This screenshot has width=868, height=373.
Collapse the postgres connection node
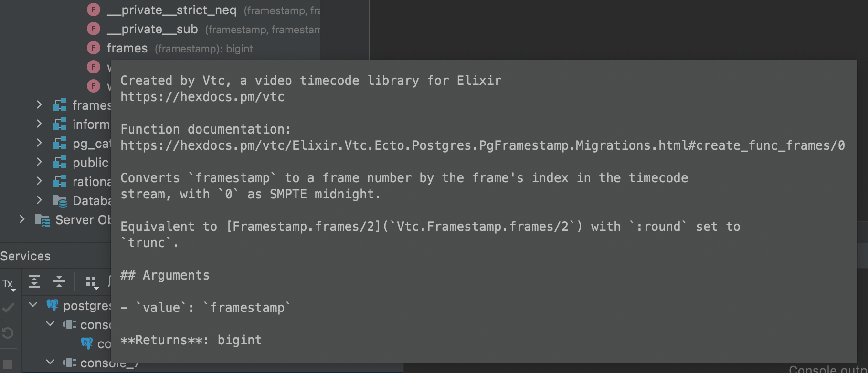coord(32,305)
